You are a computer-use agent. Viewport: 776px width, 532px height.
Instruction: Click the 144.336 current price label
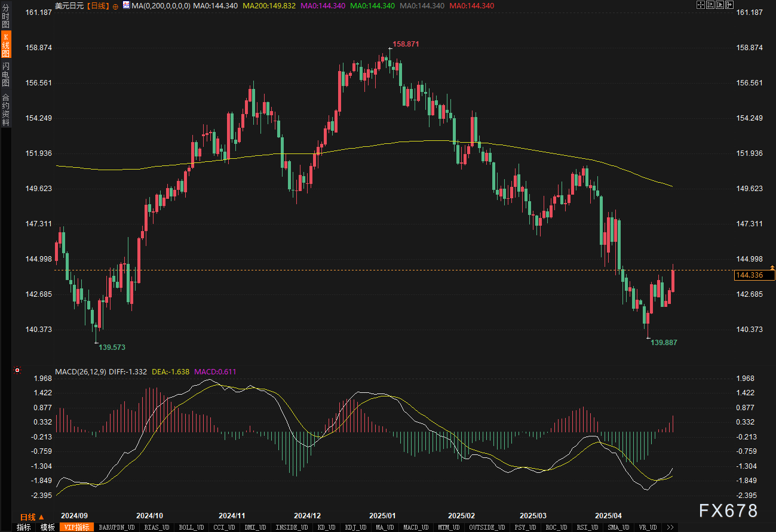pyautogui.click(x=750, y=275)
